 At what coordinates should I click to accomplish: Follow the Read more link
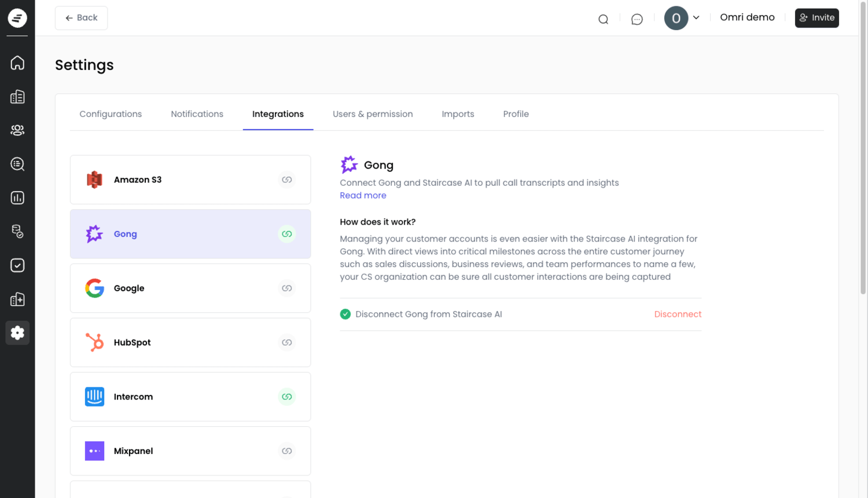click(363, 196)
